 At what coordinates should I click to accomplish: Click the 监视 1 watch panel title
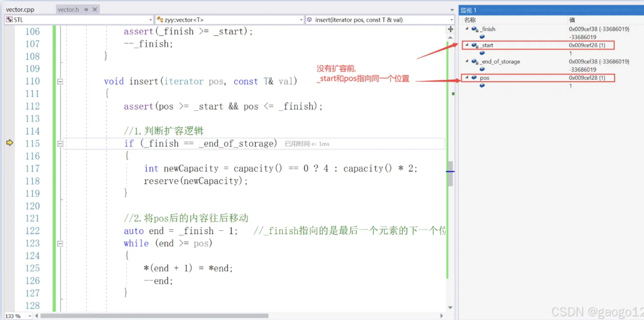tap(468, 10)
